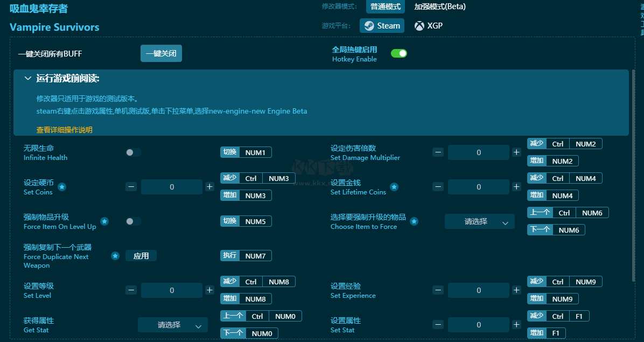
Task: Click the 增加 NUM2 hotkey box
Action: click(x=553, y=161)
